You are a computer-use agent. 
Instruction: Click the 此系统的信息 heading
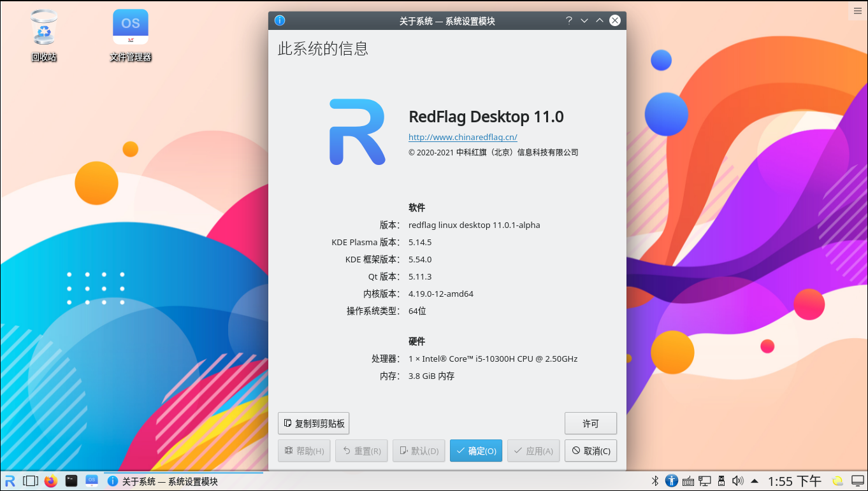[323, 48]
